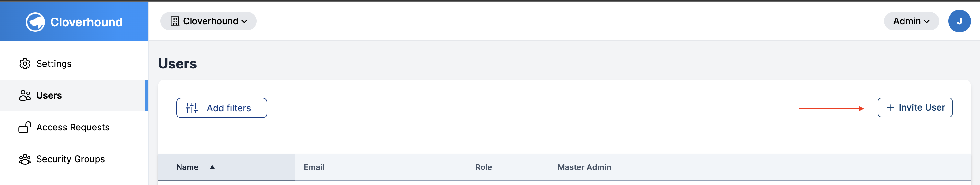
Task: Click the building icon beside Cloverhound
Action: tap(175, 21)
